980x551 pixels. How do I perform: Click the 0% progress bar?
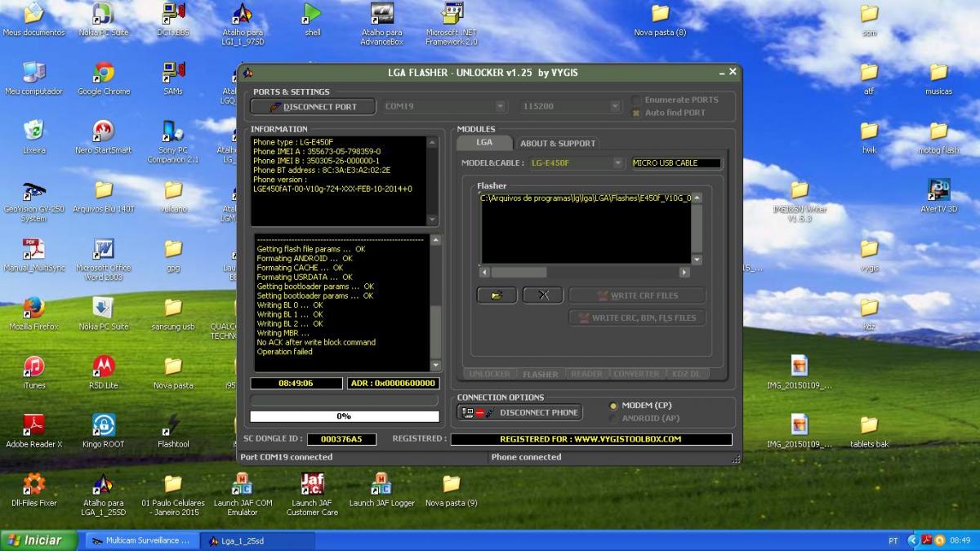click(x=344, y=416)
